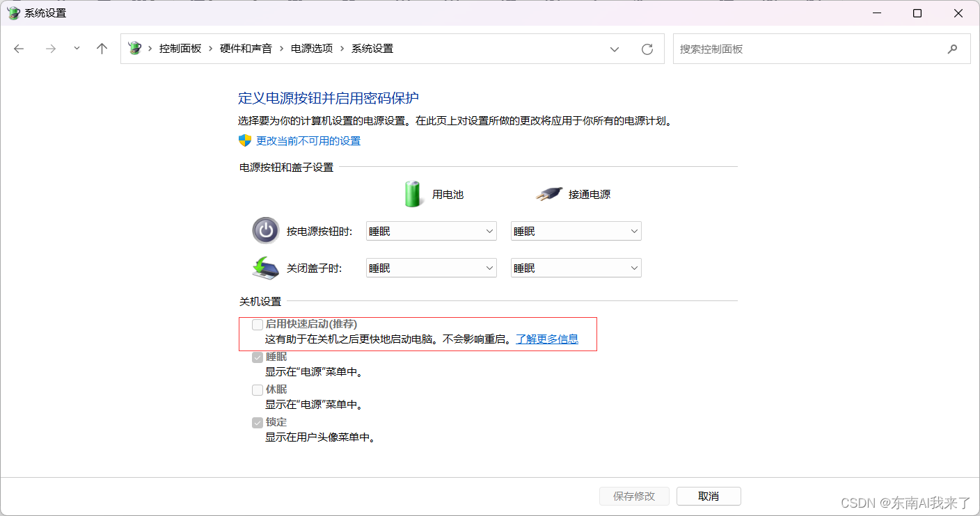Open the recent locations chevron
The height and width of the screenshot is (516, 980).
tap(77, 49)
